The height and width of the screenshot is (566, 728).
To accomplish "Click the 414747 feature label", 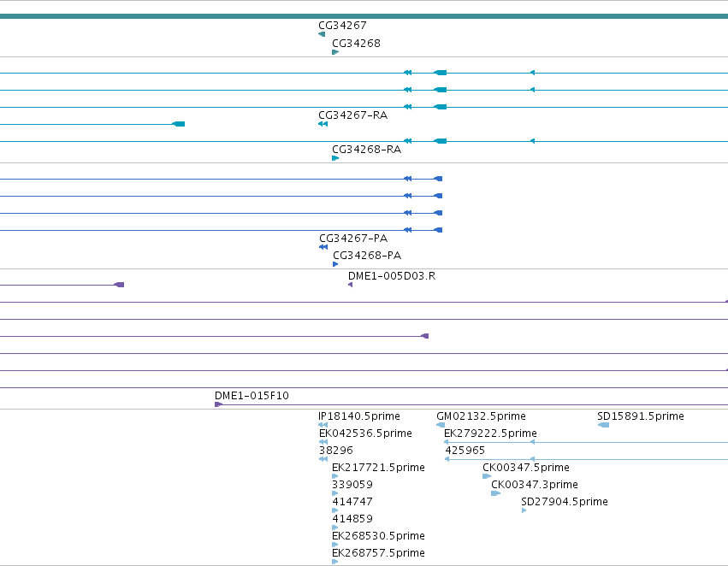I will [x=352, y=502].
